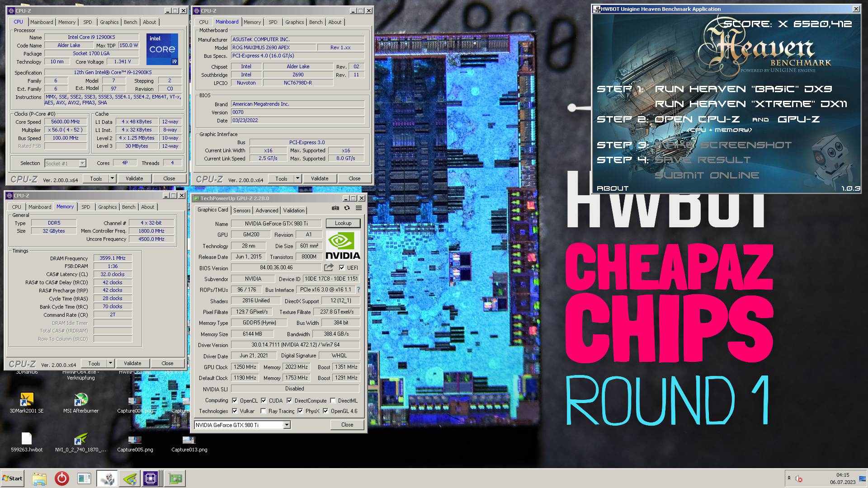868x488 pixels.
Task: Click the Core Speed value field in CPU-Z
Action: tap(66, 122)
